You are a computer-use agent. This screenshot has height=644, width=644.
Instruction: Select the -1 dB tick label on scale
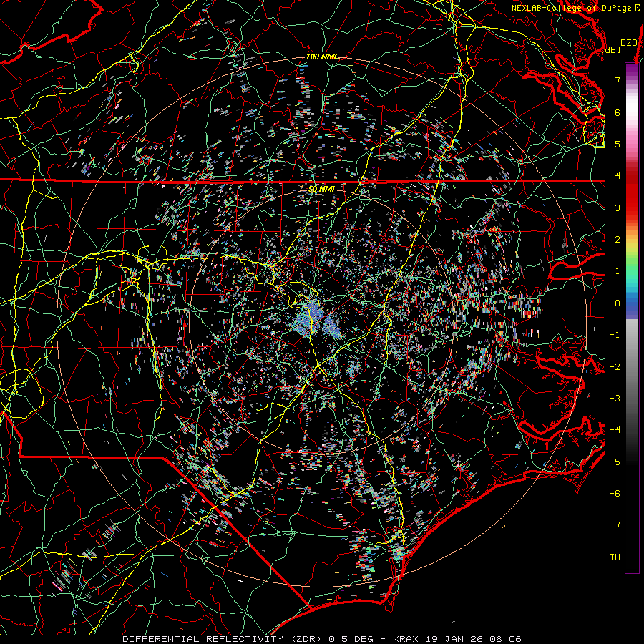615,335
